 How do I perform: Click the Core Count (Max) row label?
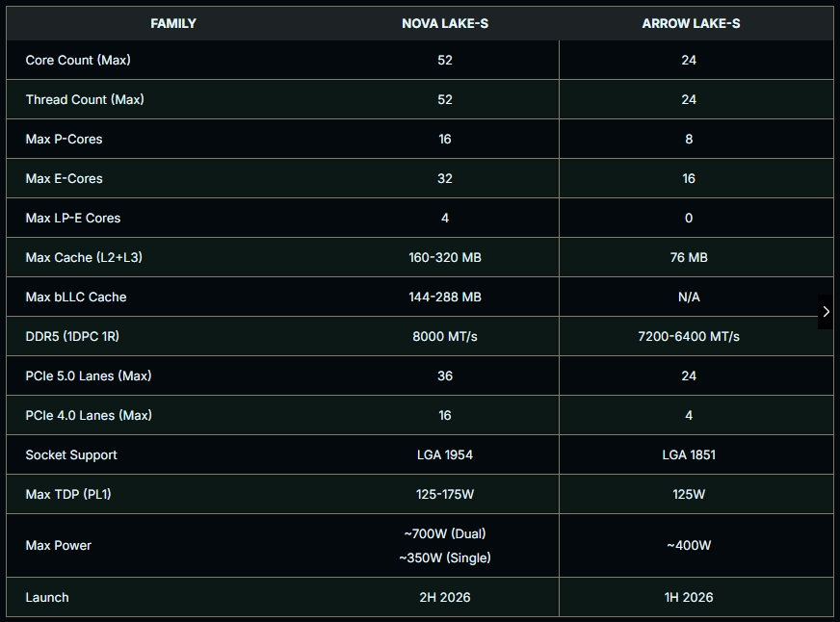[78, 60]
